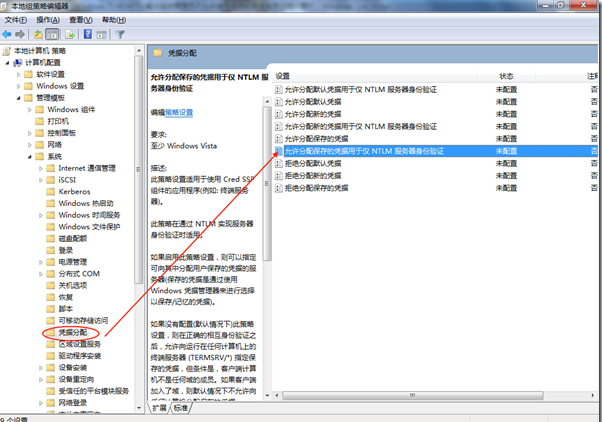Click the 策略设置 edit link
The height and width of the screenshot is (422, 602).
pos(181,113)
